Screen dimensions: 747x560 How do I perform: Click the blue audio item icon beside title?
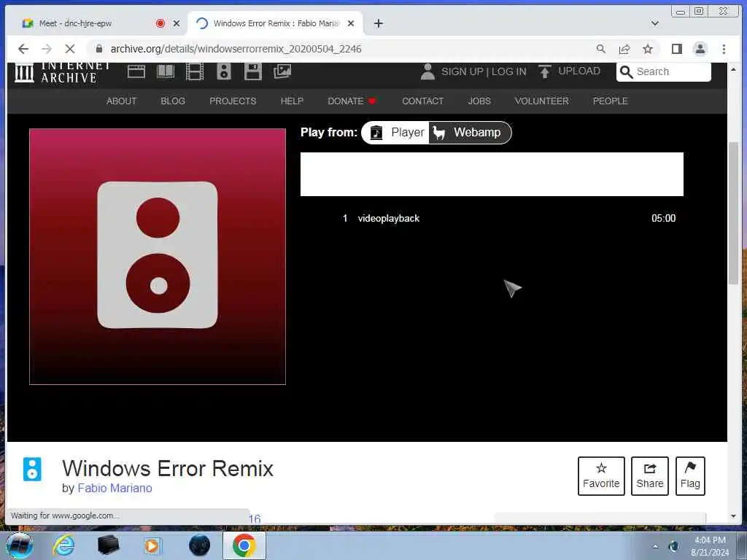pos(32,469)
